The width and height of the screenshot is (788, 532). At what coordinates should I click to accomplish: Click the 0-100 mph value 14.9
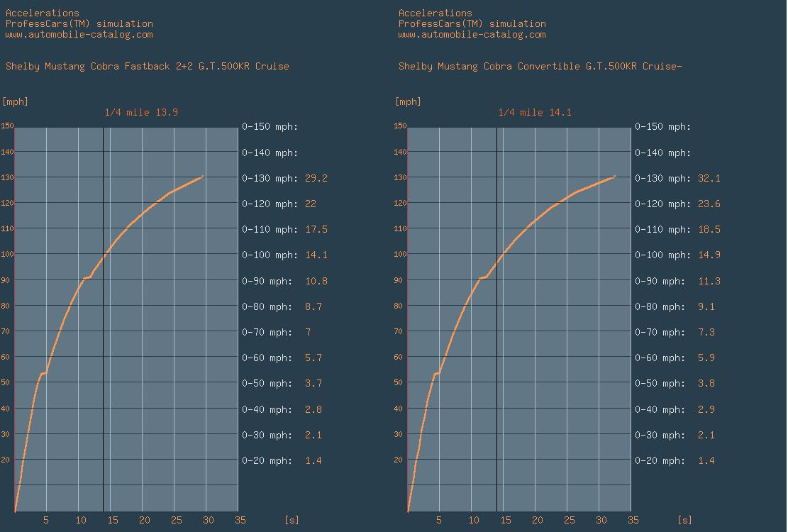click(x=709, y=255)
